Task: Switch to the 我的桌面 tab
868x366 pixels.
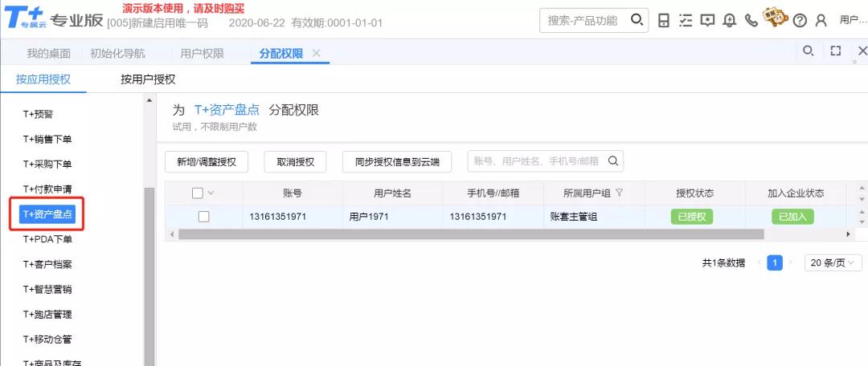Action: [49, 54]
